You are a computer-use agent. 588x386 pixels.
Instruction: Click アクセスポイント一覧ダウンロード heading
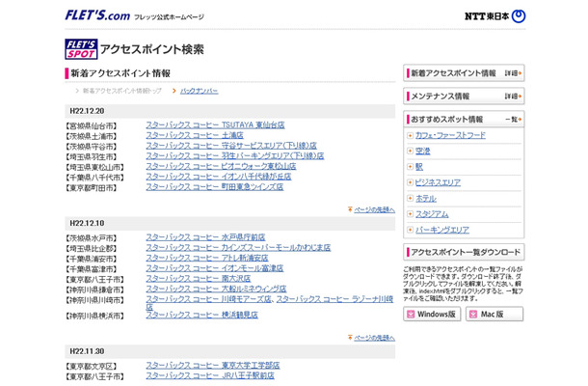(x=464, y=252)
